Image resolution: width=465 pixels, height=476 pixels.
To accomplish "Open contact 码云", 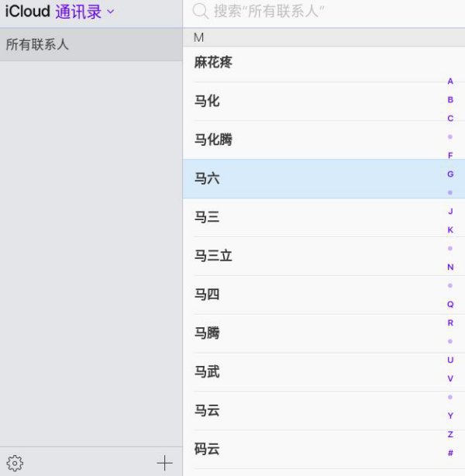I will [x=324, y=450].
